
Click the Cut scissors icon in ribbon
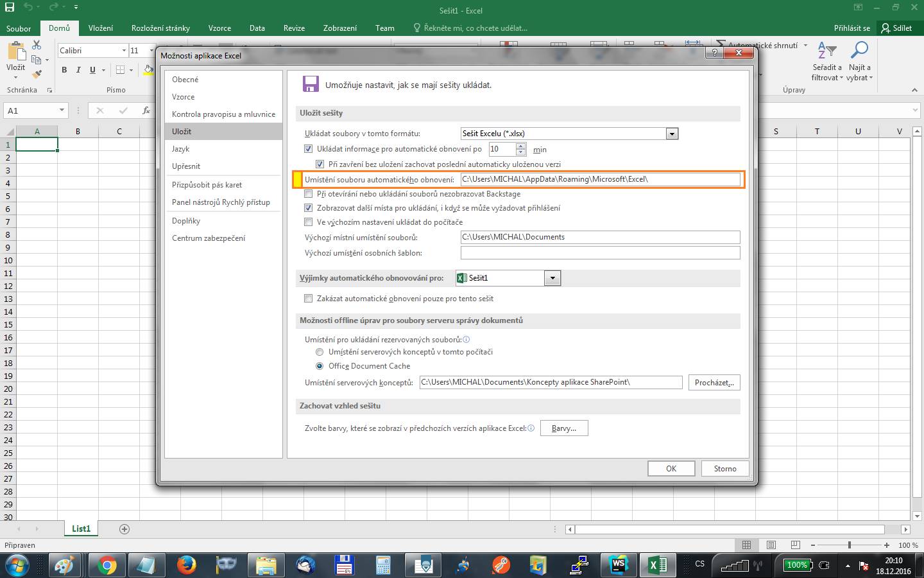pos(37,45)
